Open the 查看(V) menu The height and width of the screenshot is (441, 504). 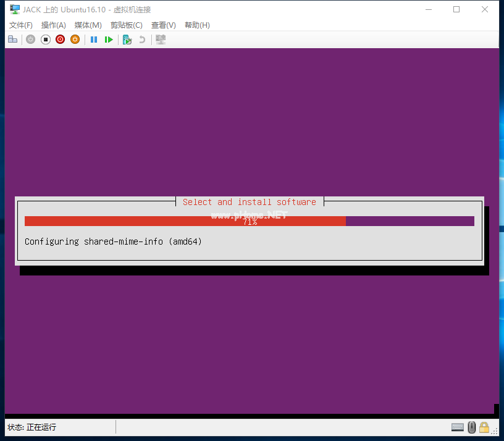coord(164,25)
